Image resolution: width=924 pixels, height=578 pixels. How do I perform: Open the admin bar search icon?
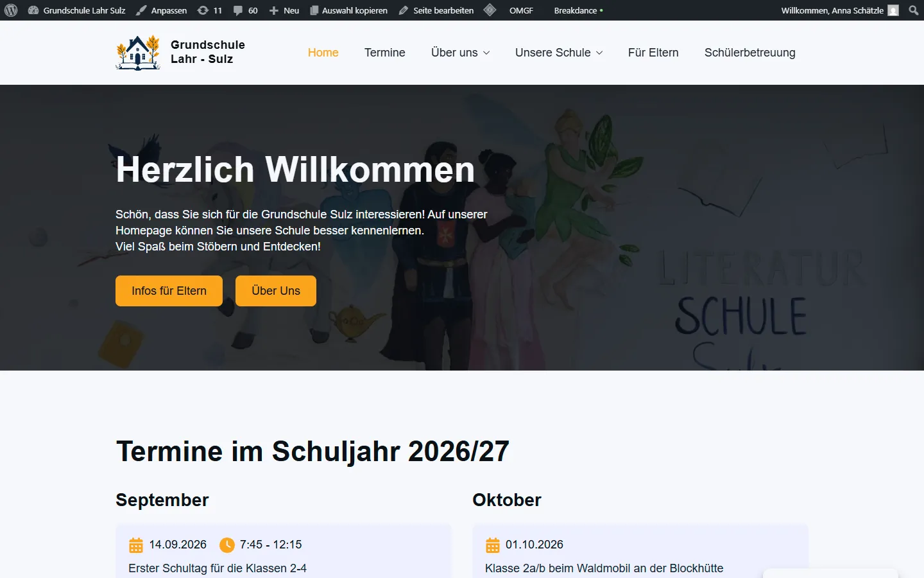[914, 10]
